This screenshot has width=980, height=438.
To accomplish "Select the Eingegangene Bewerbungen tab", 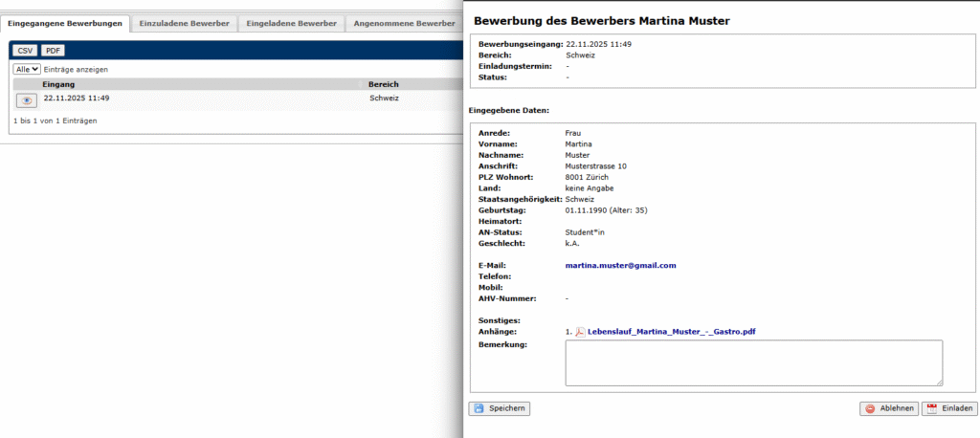I will tap(64, 23).
